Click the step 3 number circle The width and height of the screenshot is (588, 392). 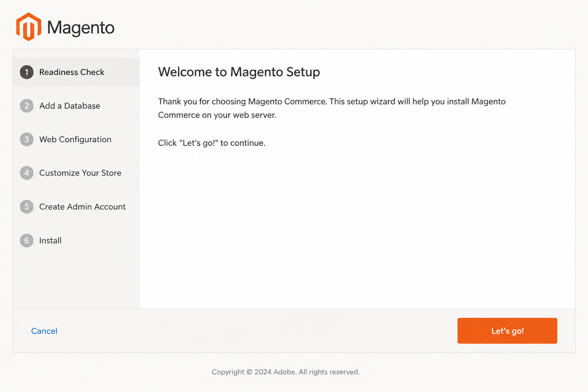tap(27, 139)
